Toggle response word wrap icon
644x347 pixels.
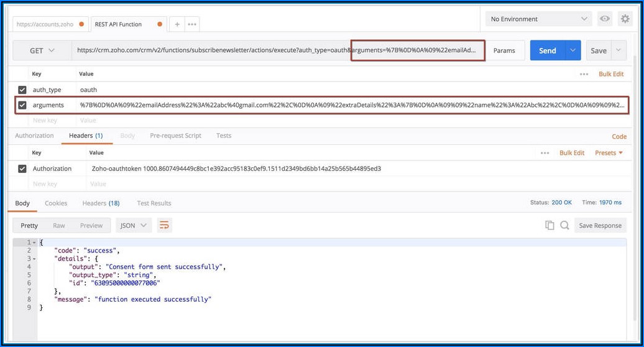pos(164,225)
